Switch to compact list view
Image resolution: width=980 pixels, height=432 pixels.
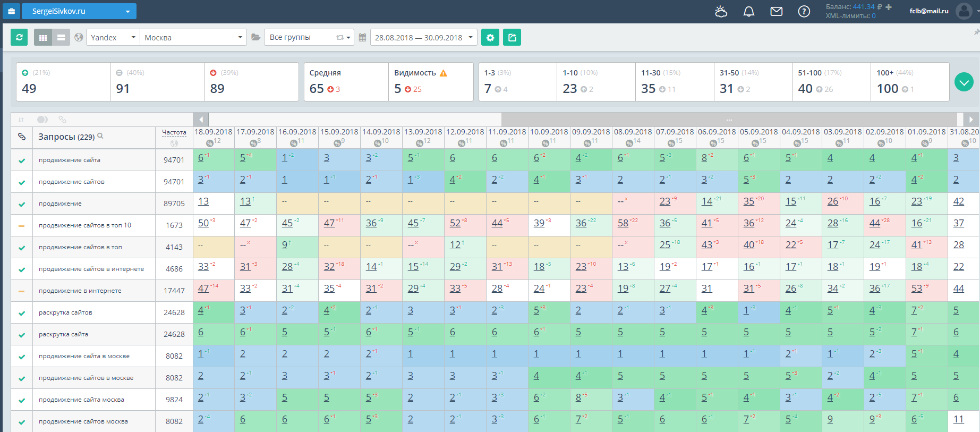coord(61,37)
